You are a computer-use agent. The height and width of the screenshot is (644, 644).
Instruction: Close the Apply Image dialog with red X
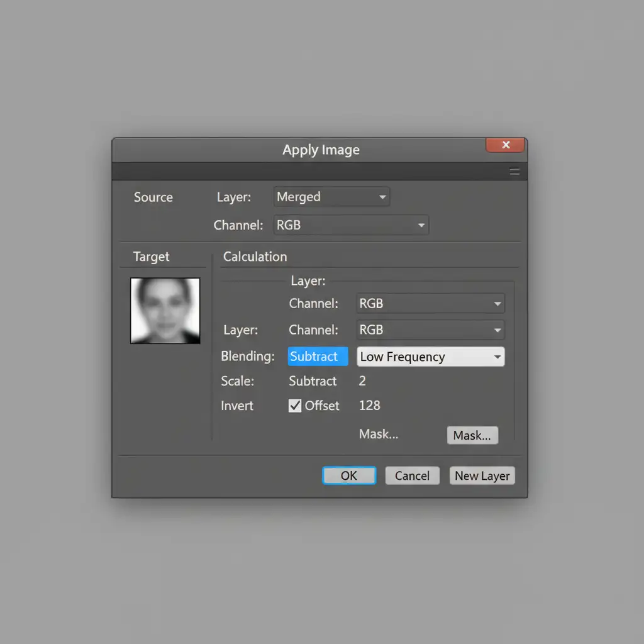[505, 145]
